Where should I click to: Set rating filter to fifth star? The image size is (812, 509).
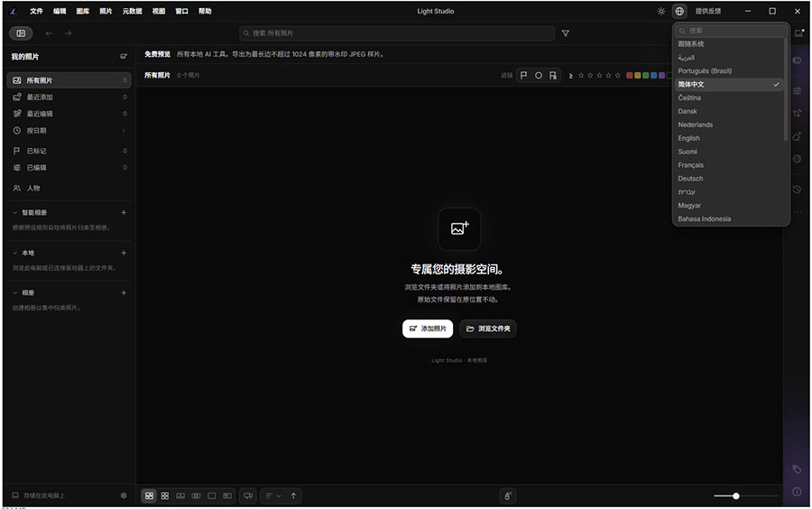pyautogui.click(x=617, y=76)
